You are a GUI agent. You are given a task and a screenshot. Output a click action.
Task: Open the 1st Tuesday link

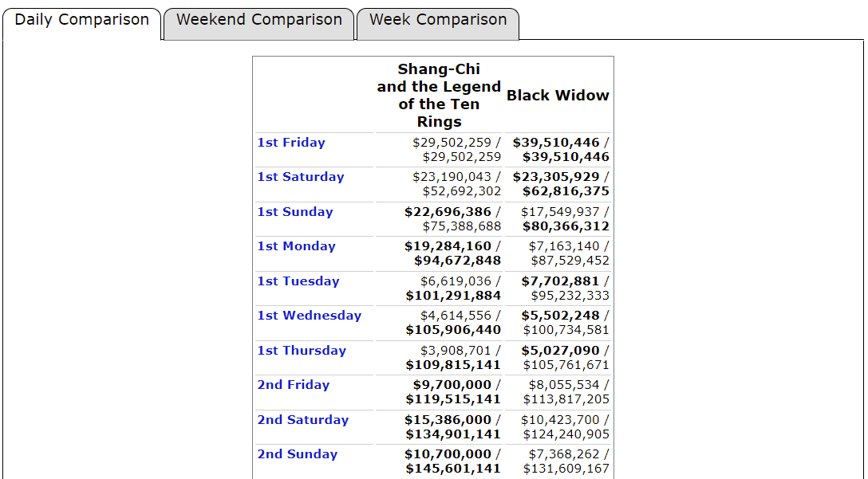(298, 281)
